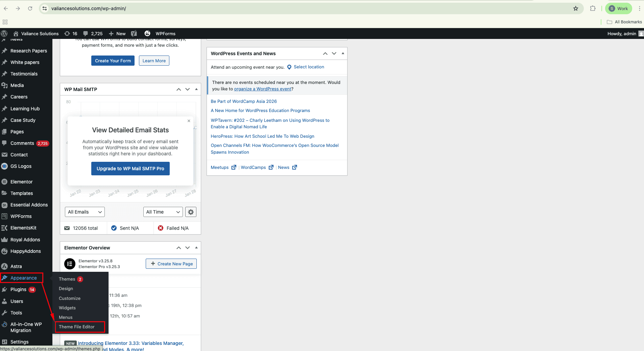Click the WPForms mascot icon in admin bar
This screenshot has width=644, height=351.
tap(147, 33)
